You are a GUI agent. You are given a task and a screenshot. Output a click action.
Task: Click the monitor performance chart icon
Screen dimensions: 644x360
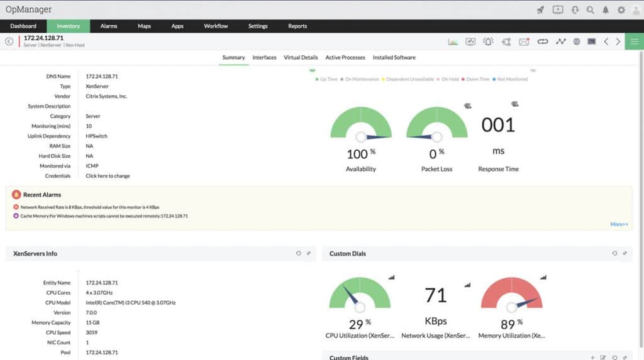pos(470,41)
